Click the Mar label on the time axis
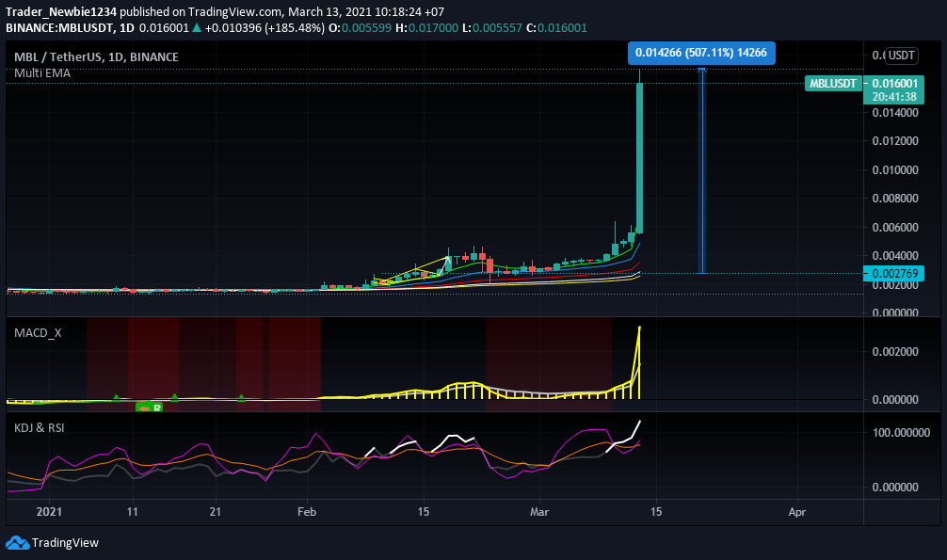 tap(539, 512)
